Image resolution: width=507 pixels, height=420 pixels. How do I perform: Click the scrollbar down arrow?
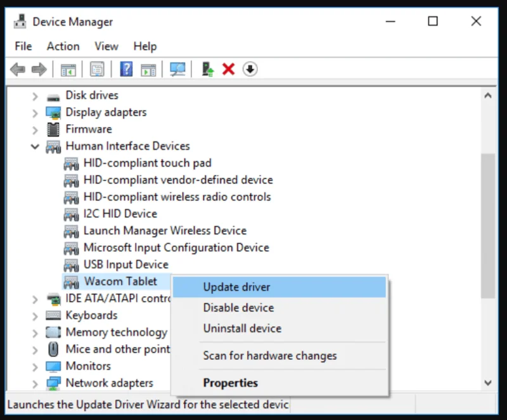[488, 383]
